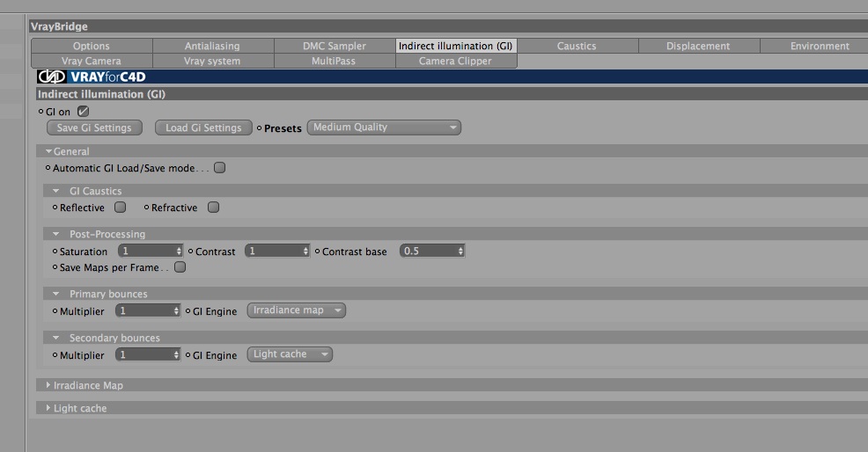
Task: Collapse the Post-Processing group
Action: (56, 234)
